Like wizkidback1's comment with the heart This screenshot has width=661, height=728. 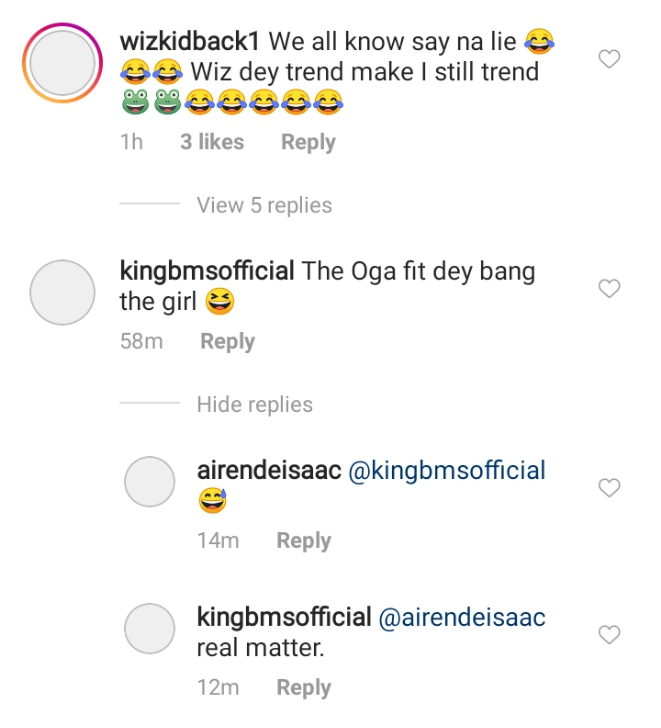608,60
